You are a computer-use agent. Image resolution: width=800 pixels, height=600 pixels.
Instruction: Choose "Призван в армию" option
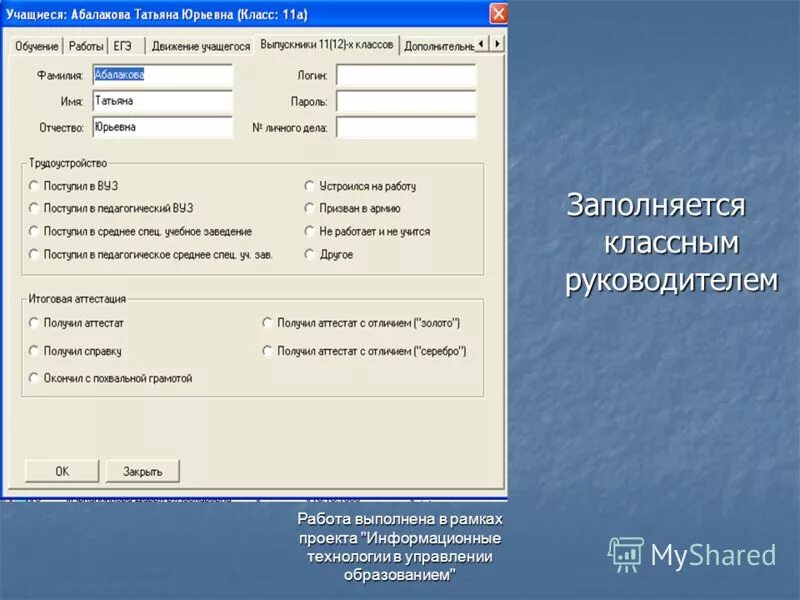pyautogui.click(x=308, y=208)
